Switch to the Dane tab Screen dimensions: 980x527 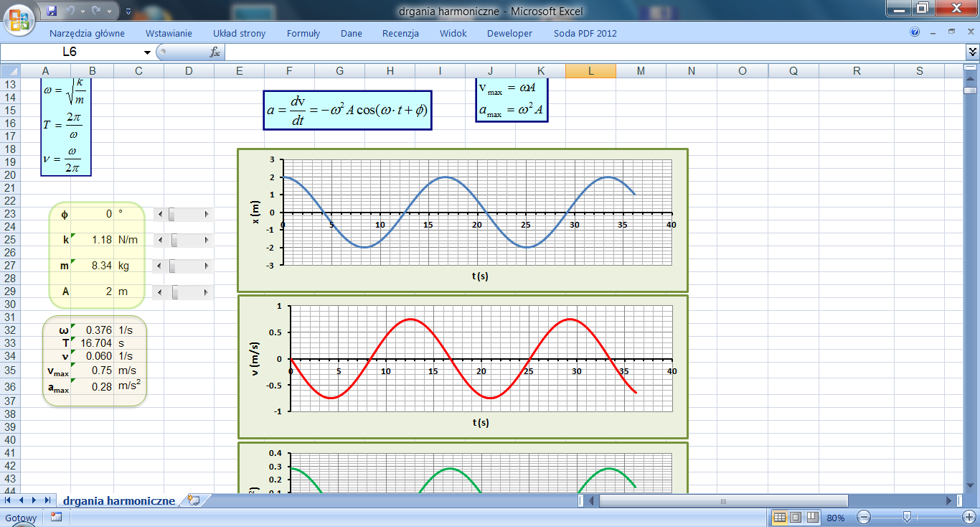pos(352,33)
